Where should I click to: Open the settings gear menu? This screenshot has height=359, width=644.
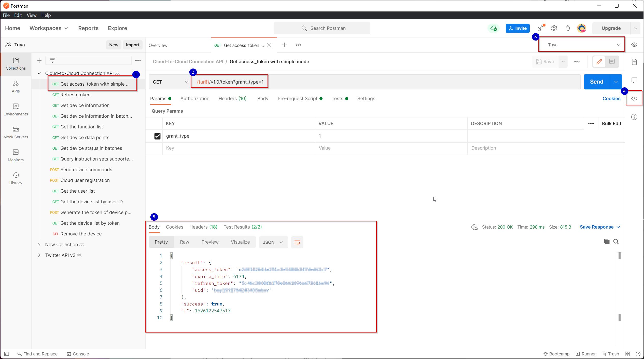point(554,28)
